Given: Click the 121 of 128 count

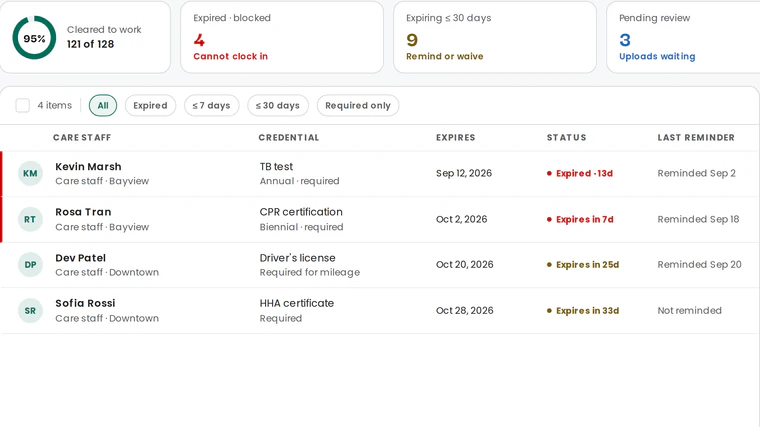Looking at the screenshot, I should click(x=91, y=44).
